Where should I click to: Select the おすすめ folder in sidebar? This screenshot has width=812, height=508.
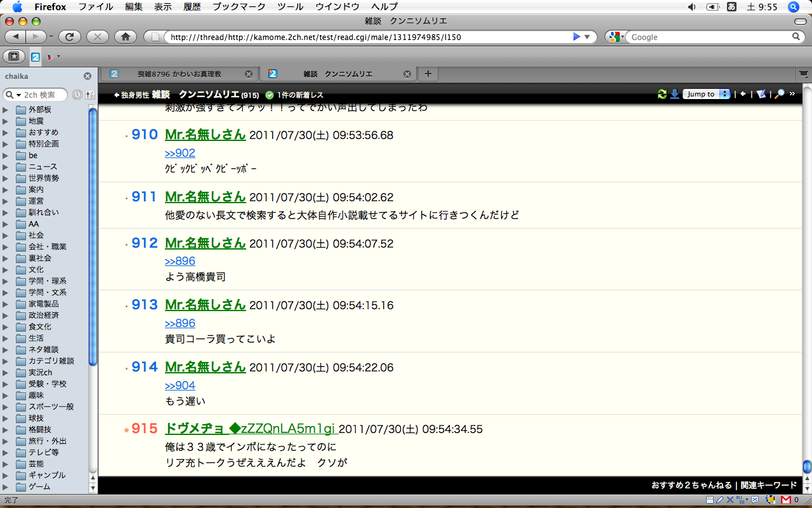click(43, 132)
